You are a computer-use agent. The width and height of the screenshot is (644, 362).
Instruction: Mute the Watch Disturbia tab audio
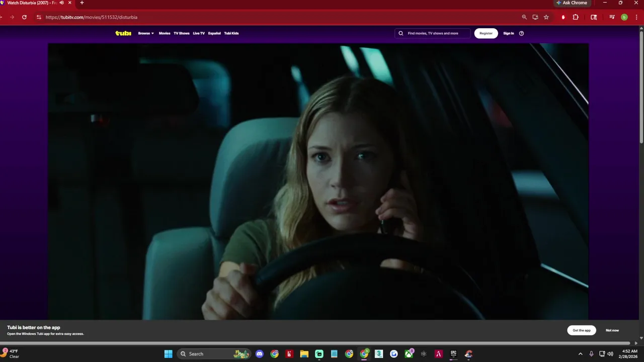click(x=62, y=3)
